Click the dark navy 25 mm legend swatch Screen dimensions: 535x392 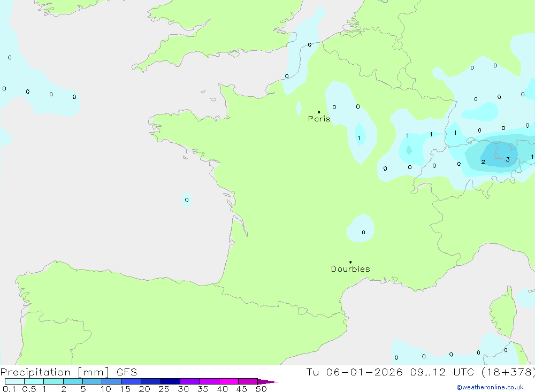(170, 381)
